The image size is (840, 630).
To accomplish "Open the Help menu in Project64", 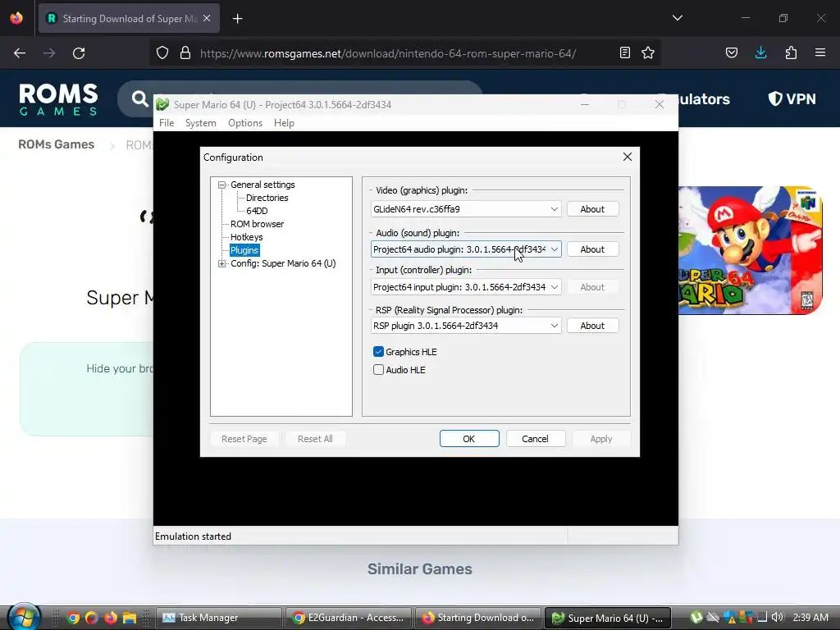I will [284, 123].
